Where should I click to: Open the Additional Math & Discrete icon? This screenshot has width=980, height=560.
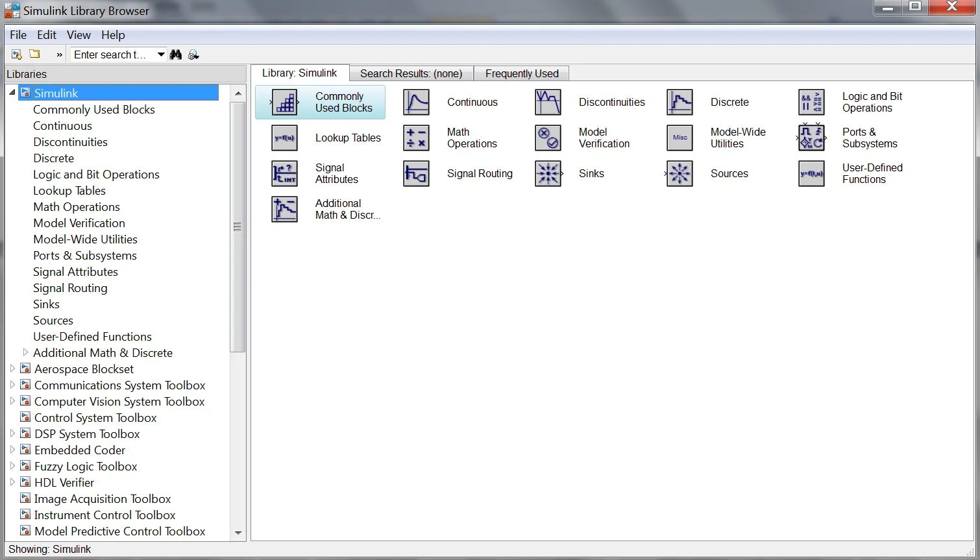coord(284,210)
